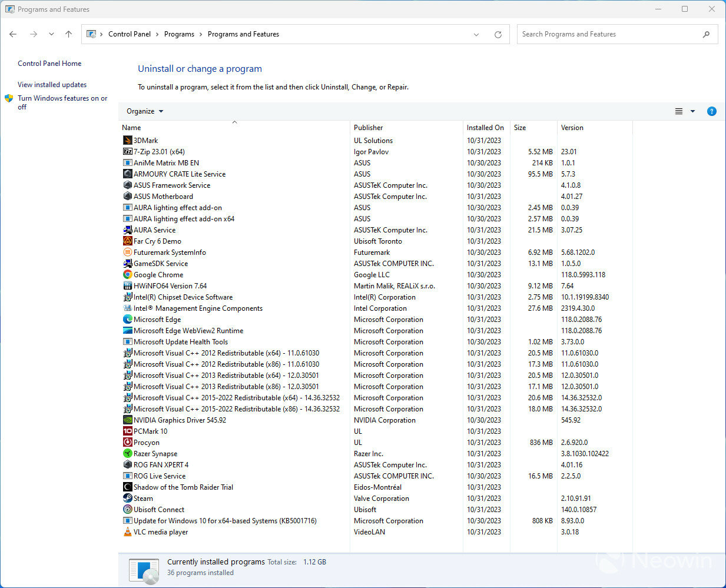Select the AniMe Matrix MB EN row

tap(377, 162)
